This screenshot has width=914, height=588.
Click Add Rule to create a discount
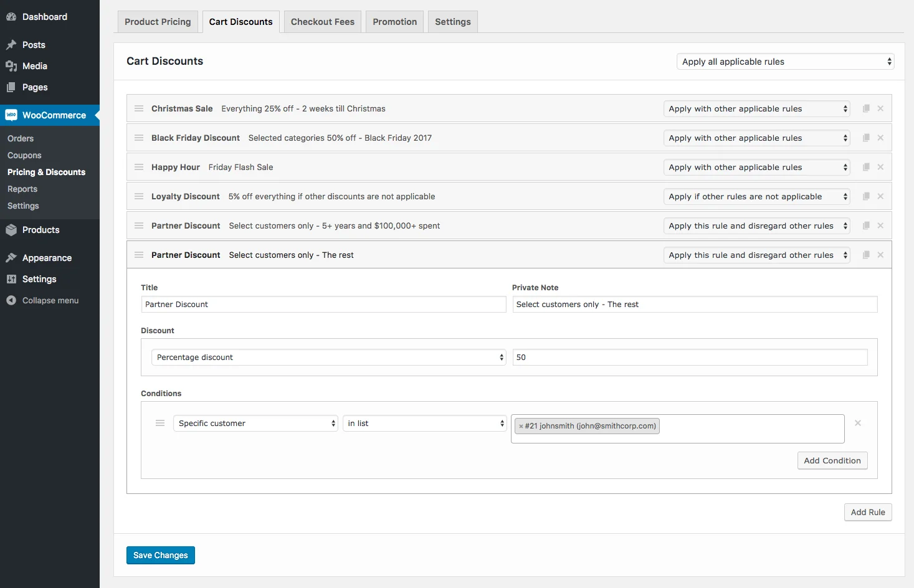pos(867,512)
